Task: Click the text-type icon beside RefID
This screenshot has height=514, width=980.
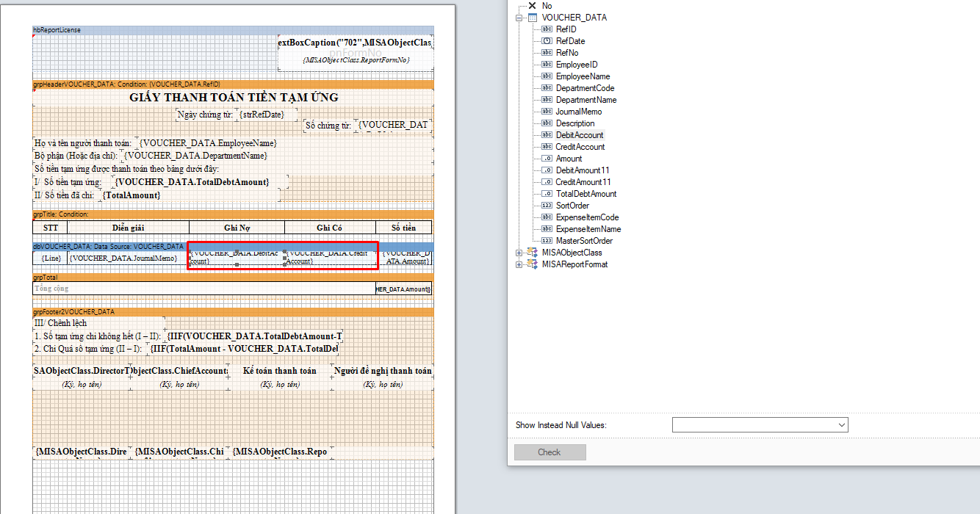Action: pos(547,29)
